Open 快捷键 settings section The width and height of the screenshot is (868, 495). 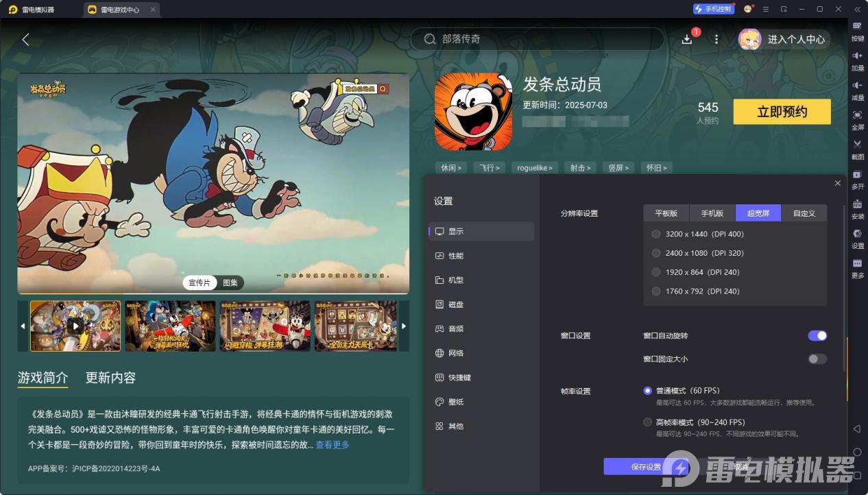[x=481, y=377]
